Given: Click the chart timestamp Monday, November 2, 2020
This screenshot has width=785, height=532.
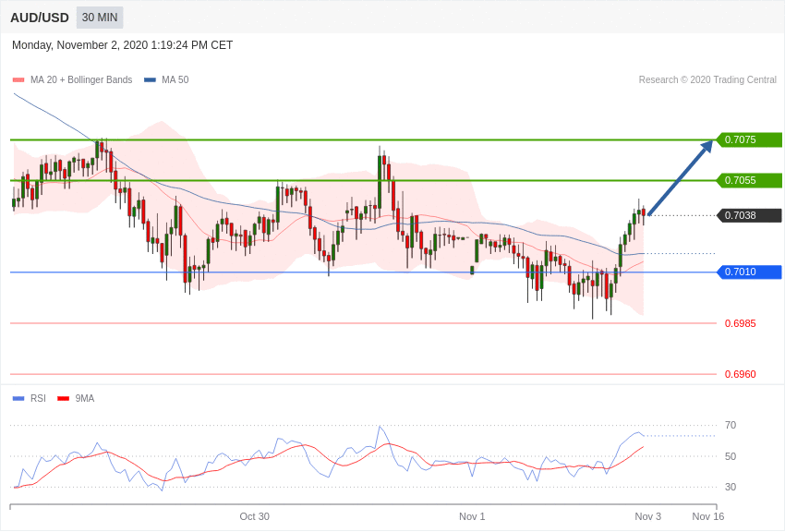Looking at the screenshot, I should (x=122, y=45).
